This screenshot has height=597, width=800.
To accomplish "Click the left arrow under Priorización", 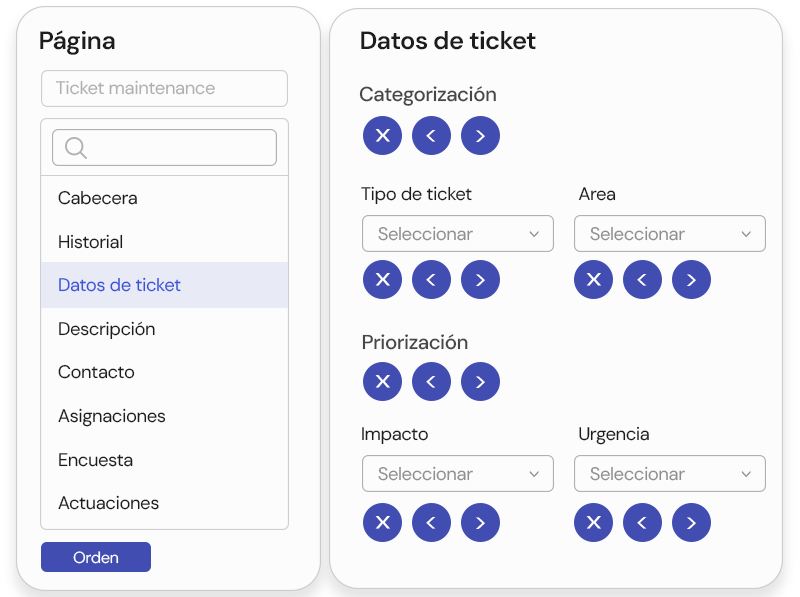I will click(431, 382).
